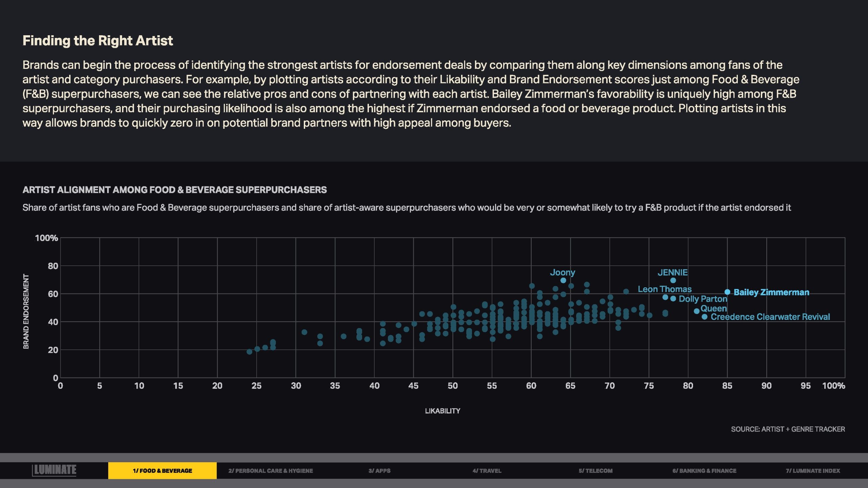Click the Bailey Zimmerman data point
This screenshot has height=488, width=868.
(727, 292)
